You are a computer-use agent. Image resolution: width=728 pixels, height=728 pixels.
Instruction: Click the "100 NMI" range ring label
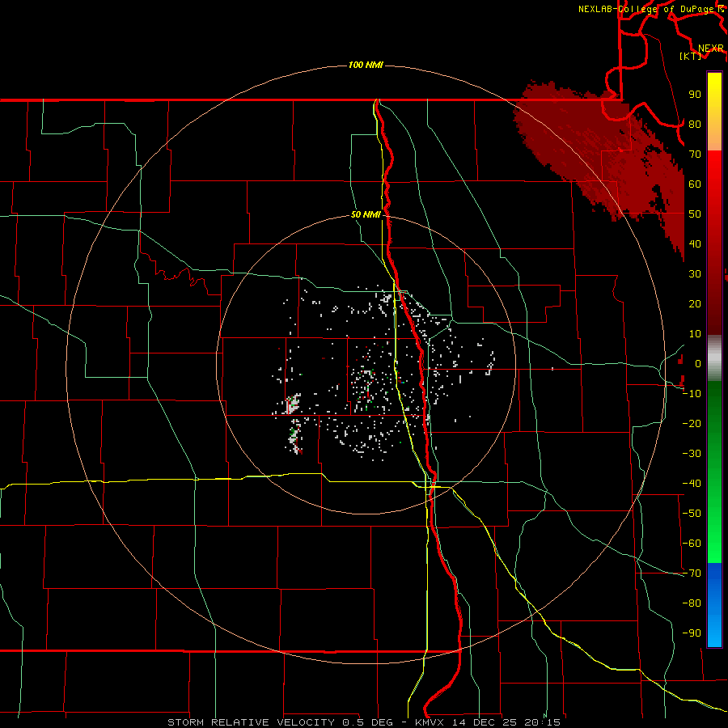[x=366, y=65]
